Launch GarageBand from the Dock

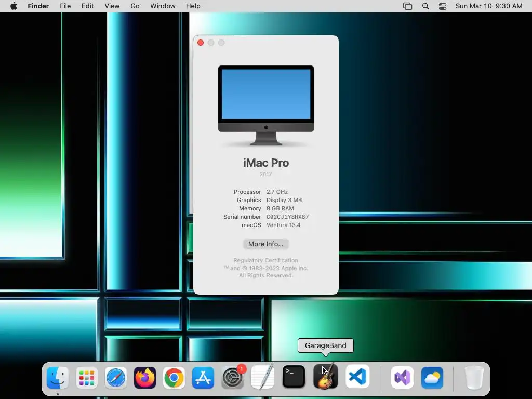[x=326, y=376]
